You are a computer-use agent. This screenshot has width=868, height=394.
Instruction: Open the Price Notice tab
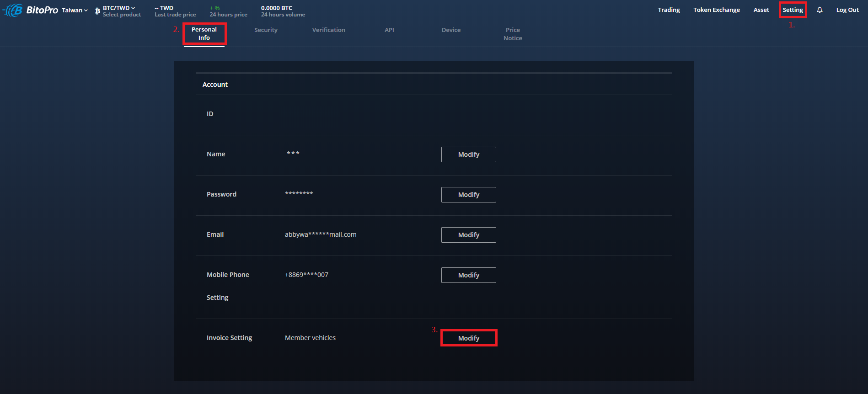pos(513,34)
